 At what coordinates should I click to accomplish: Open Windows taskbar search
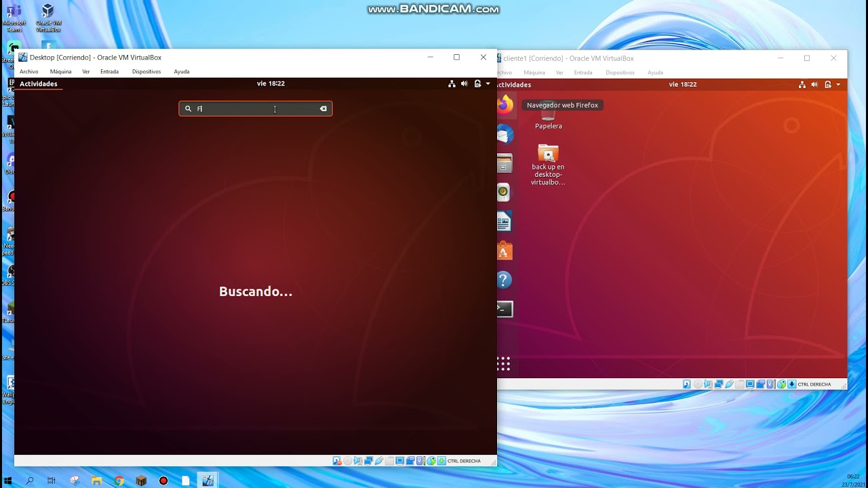pos(30,481)
